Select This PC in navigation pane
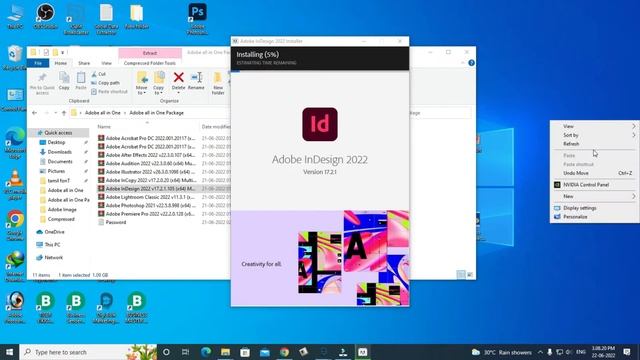 point(52,244)
